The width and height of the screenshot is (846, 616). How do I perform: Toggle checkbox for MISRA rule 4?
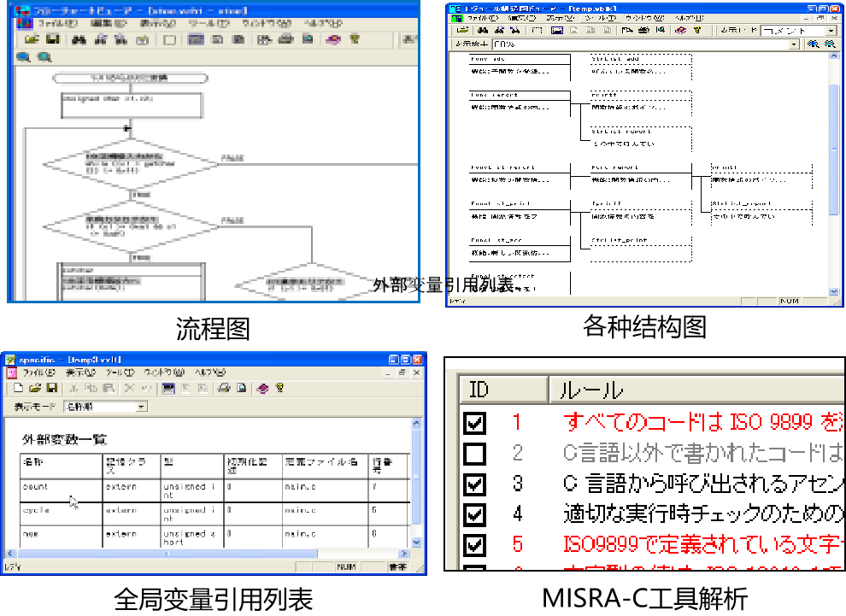click(x=475, y=514)
